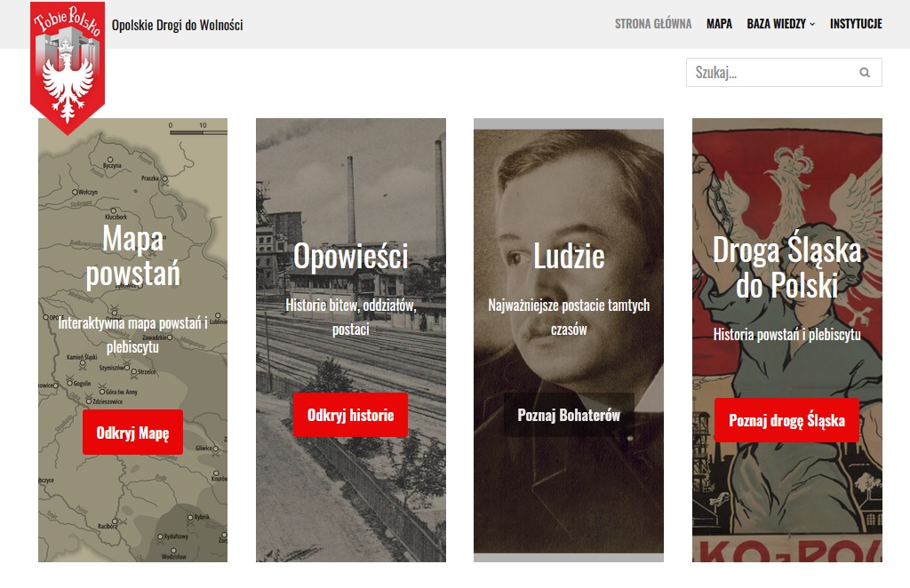This screenshot has height=588, width=910.
Task: Click the Poznaj Bohaterów button
Action: [569, 415]
